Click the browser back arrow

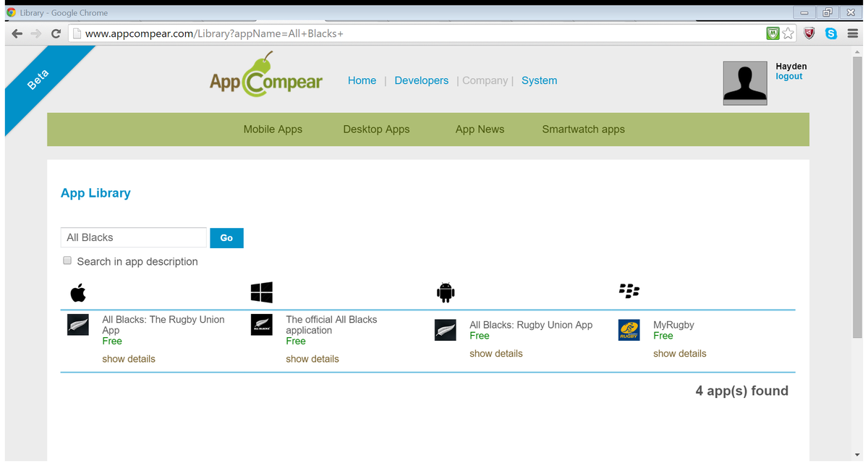point(18,34)
